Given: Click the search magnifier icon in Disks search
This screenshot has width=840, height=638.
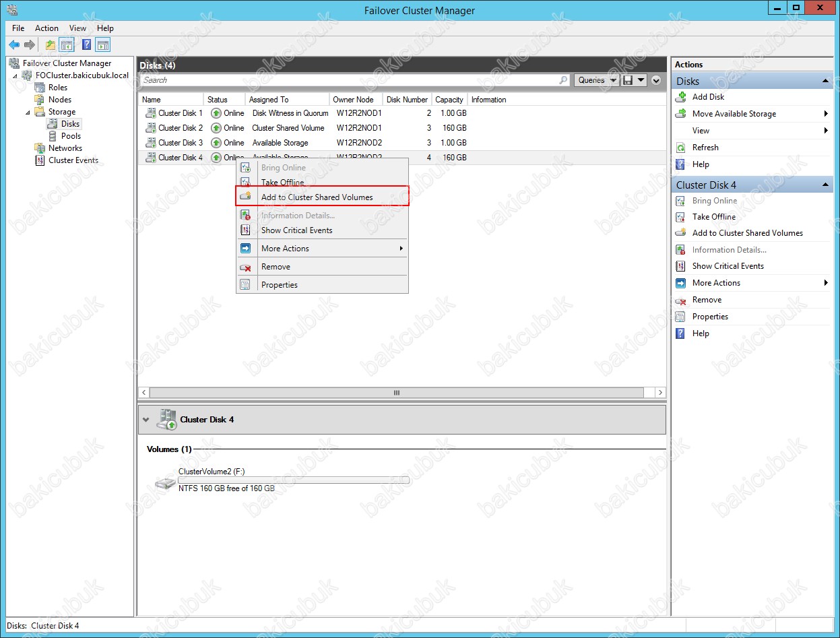Looking at the screenshot, I should coord(564,80).
